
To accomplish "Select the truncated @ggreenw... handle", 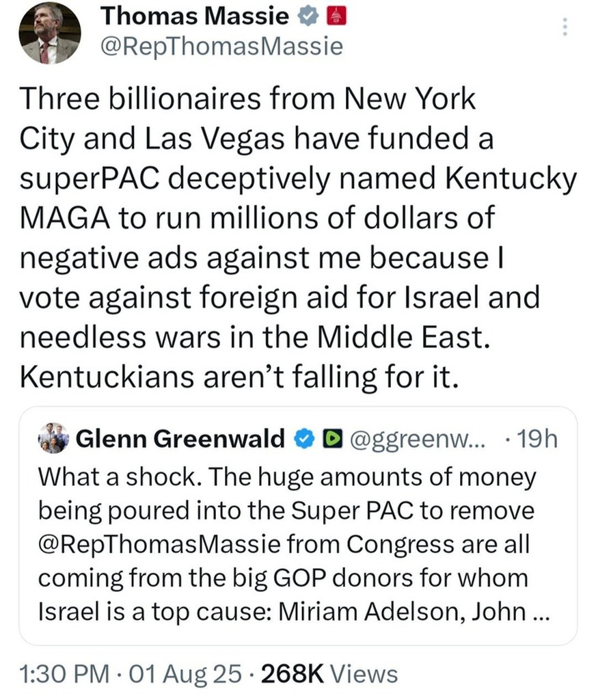I will (x=416, y=440).
